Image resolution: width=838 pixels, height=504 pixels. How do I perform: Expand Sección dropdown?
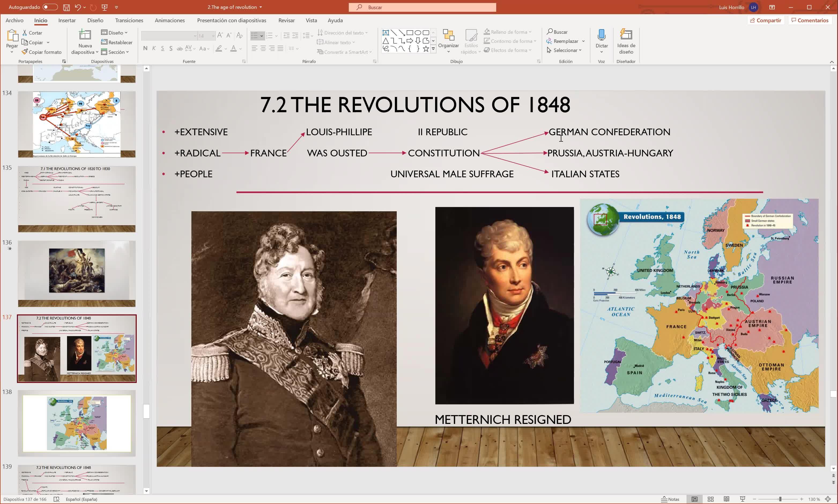coord(115,52)
